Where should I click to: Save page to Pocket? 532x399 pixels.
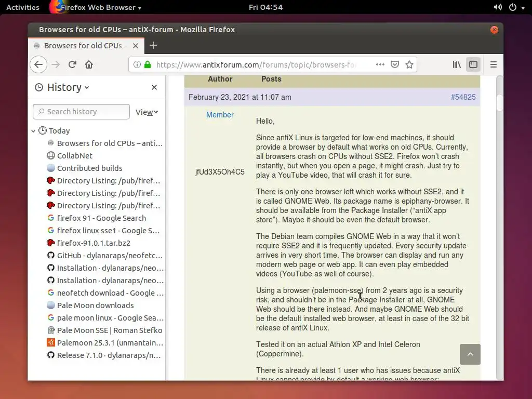pos(395,64)
